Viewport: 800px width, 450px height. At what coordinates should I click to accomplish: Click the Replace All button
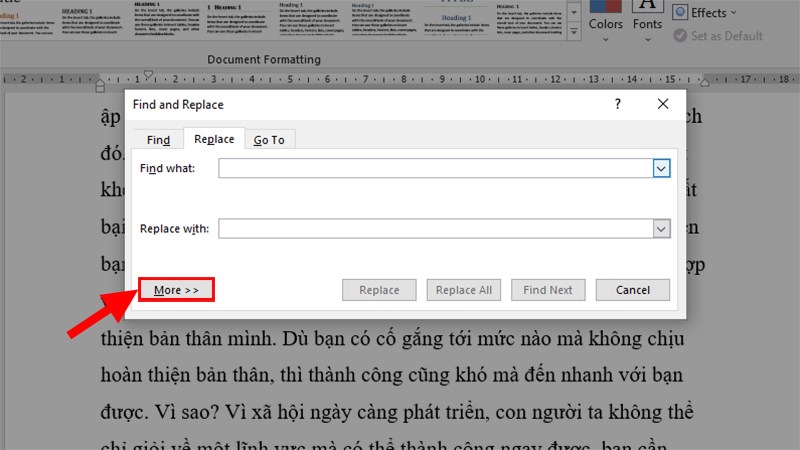coord(463,290)
